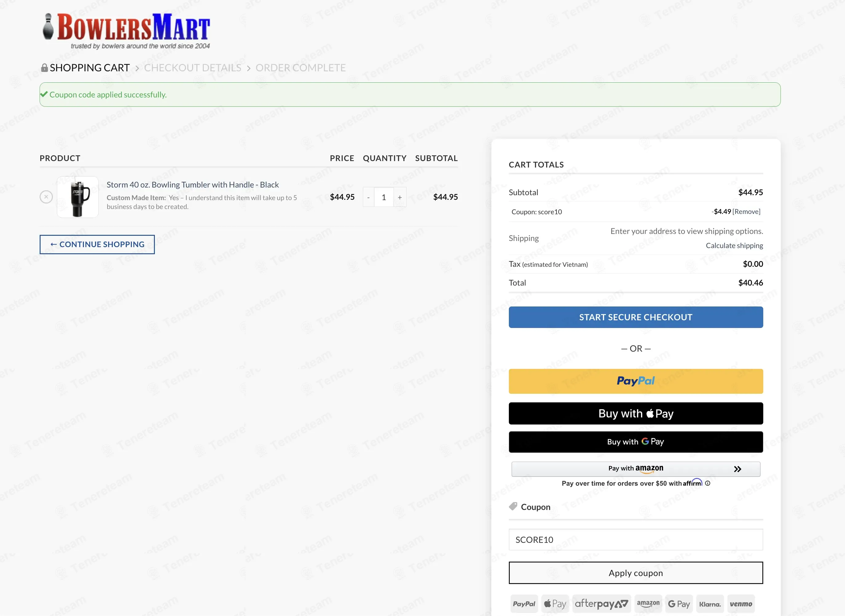845x616 pixels.
Task: Focus the coupon code field showing SCORE10
Action: [x=635, y=539]
